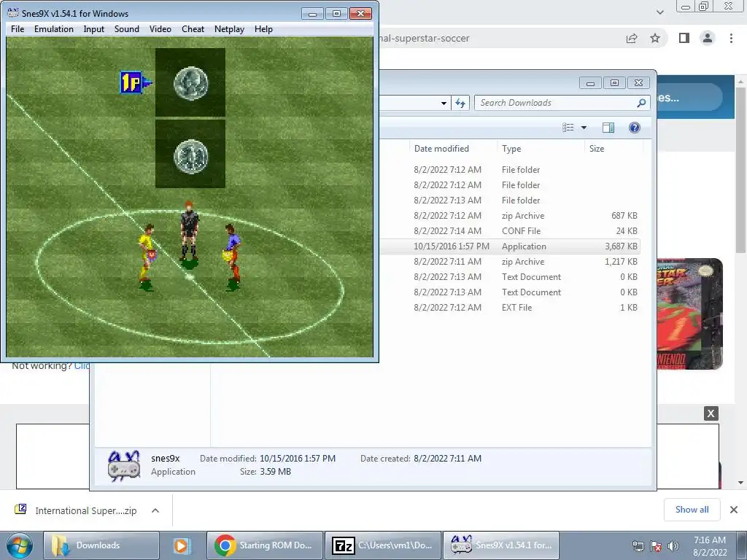Viewport: 747px width, 560px height.
Task: Open Action Center flag tray icon
Action: (656, 546)
